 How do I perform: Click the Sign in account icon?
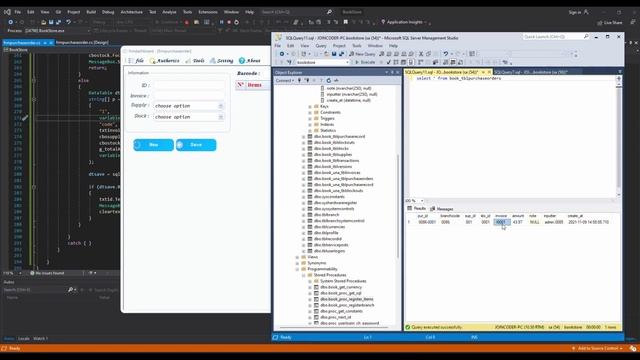pos(586,12)
